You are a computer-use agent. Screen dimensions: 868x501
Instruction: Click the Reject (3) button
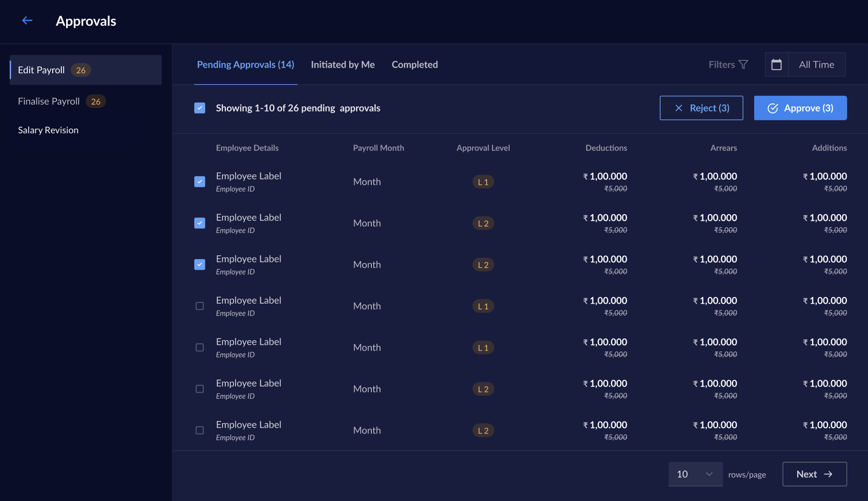point(701,108)
